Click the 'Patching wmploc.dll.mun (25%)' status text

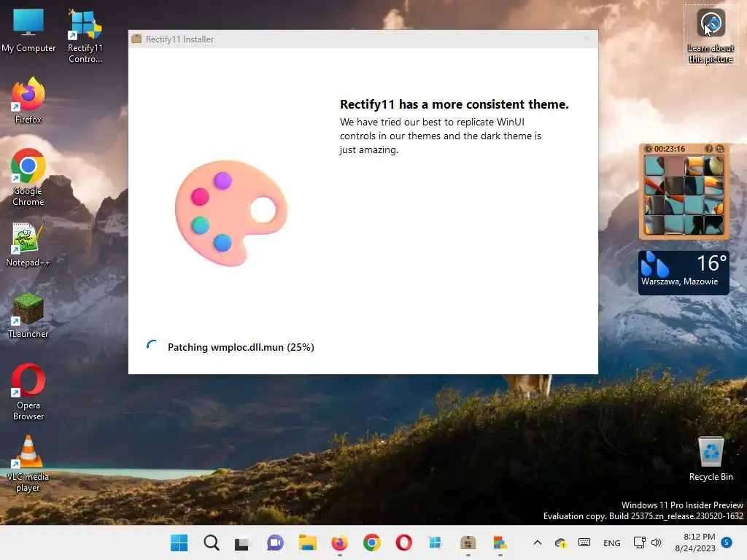click(241, 347)
